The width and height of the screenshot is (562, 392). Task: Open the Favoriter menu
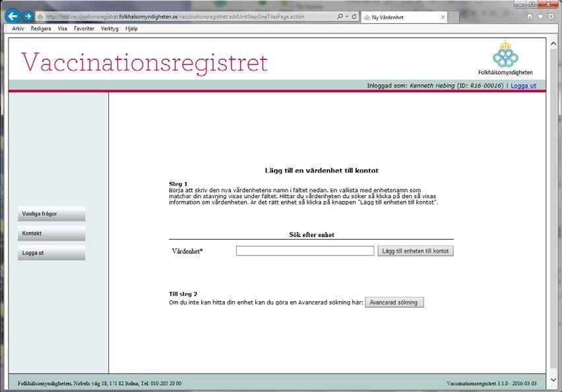click(84, 28)
